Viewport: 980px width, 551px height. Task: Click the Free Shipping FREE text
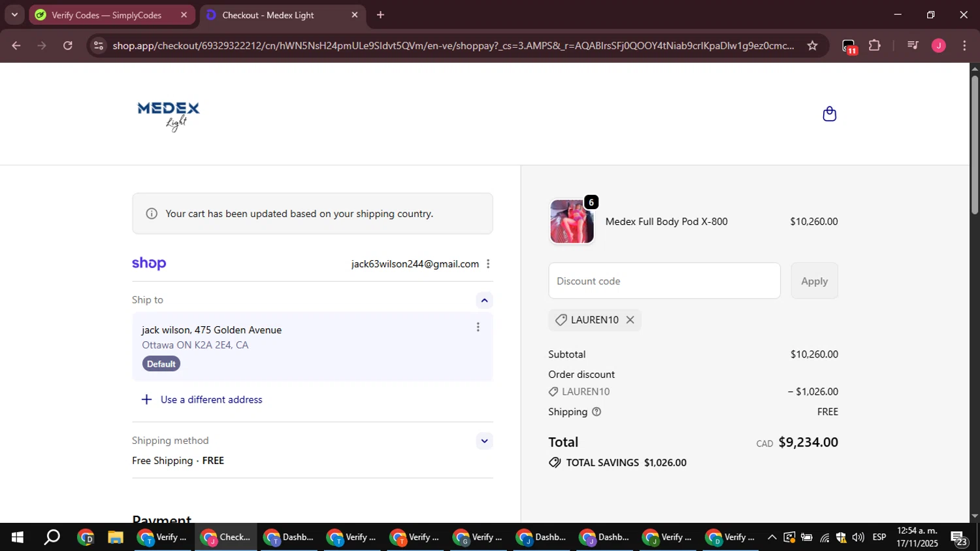click(178, 461)
